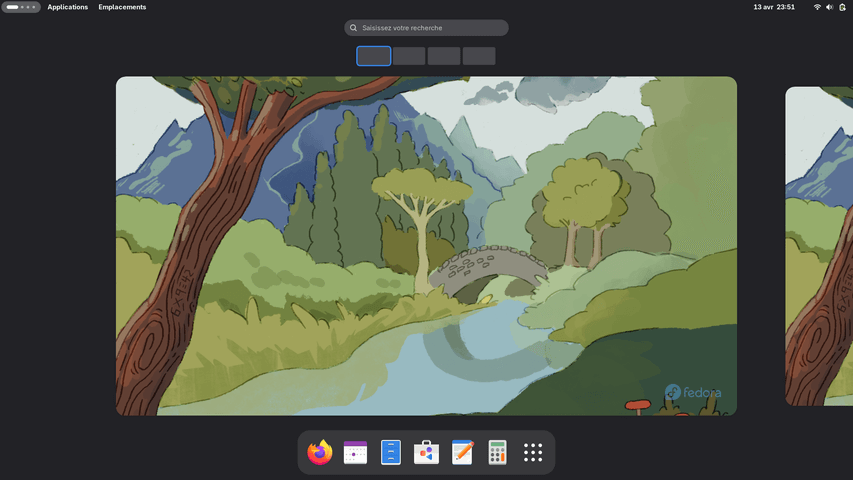Show all applications grid
This screenshot has width=853, height=480.
(x=533, y=452)
